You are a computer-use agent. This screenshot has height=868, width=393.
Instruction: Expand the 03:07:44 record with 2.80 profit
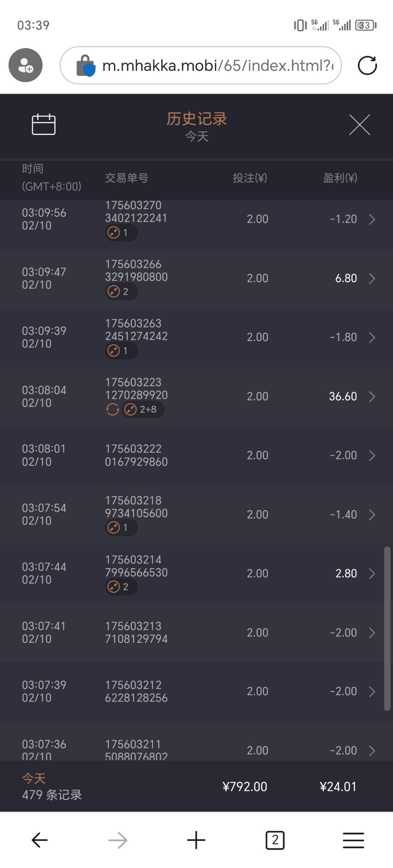click(372, 574)
